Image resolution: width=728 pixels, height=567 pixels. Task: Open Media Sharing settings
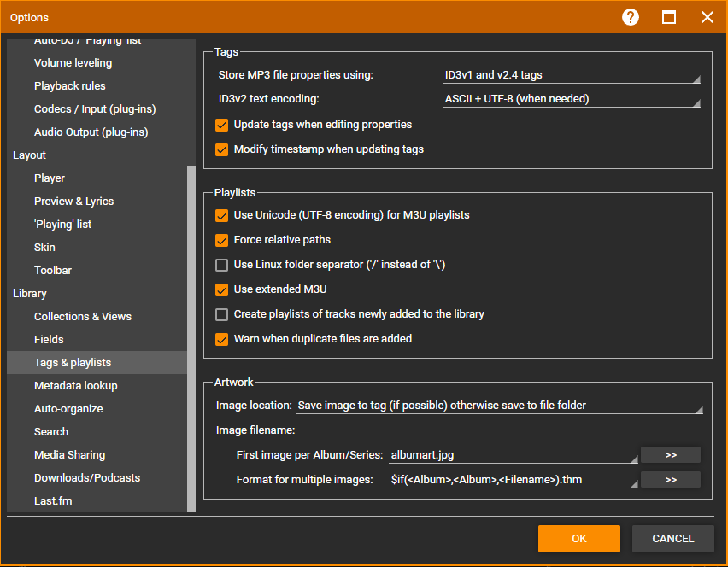pos(97,455)
